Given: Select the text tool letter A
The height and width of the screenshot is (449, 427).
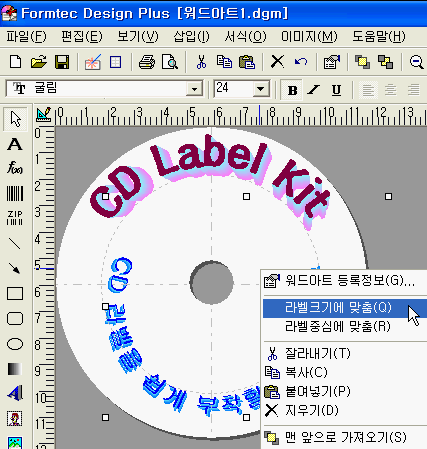Looking at the screenshot, I should point(15,144).
